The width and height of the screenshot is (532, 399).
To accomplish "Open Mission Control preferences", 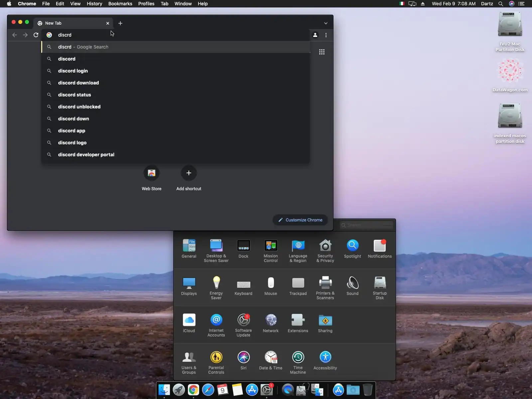I will (x=271, y=251).
